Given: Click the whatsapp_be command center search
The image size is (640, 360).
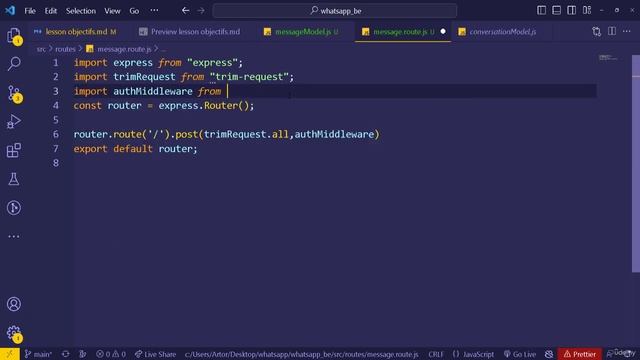Looking at the screenshot, I should pos(335,11).
